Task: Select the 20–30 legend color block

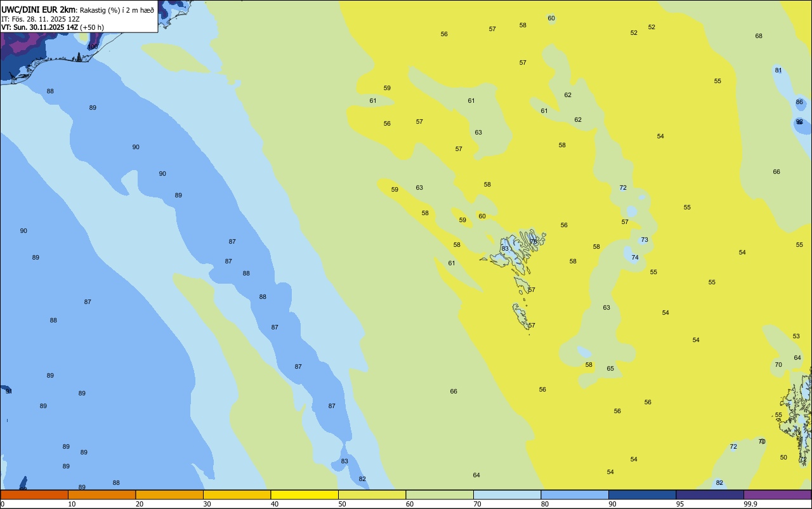Action: pos(169,494)
